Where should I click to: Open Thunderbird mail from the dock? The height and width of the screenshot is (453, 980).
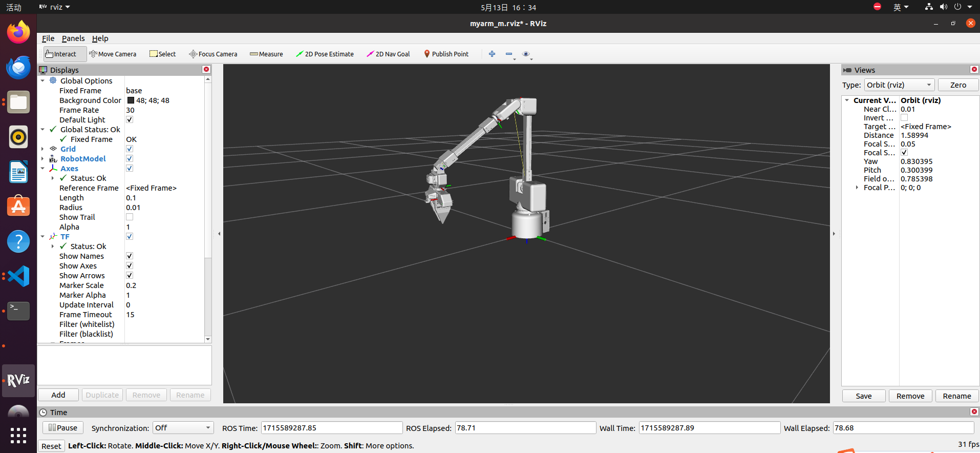18,67
